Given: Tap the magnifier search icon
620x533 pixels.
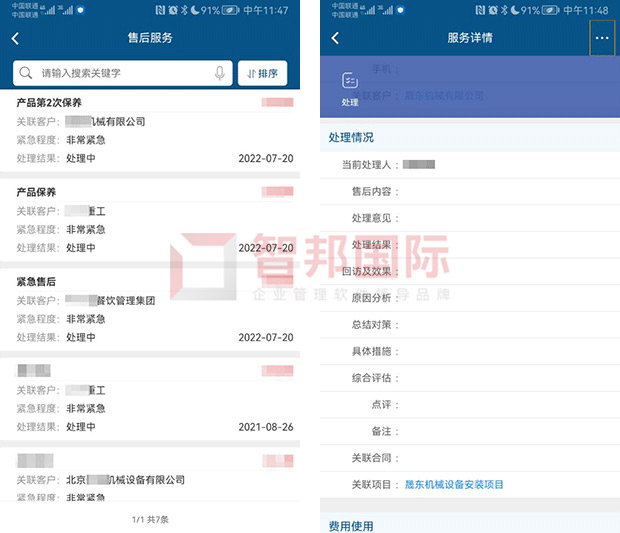Looking at the screenshot, I should click(26, 73).
